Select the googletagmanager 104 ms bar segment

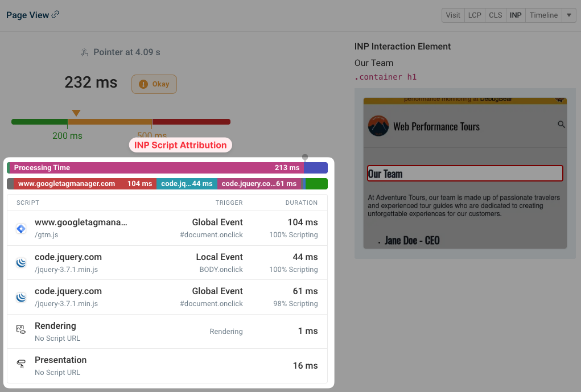click(x=85, y=184)
